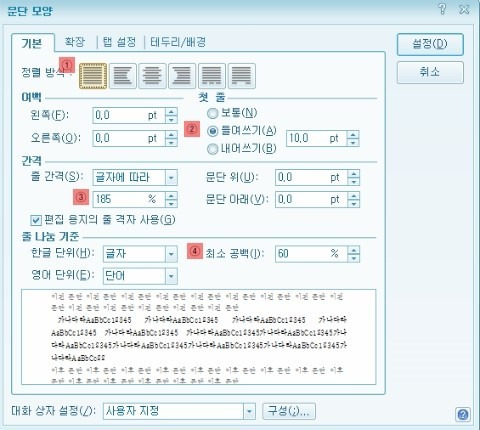The image size is (480, 430).
Task: Increase 최소 공백(I) with up arrow
Action: pos(354,250)
